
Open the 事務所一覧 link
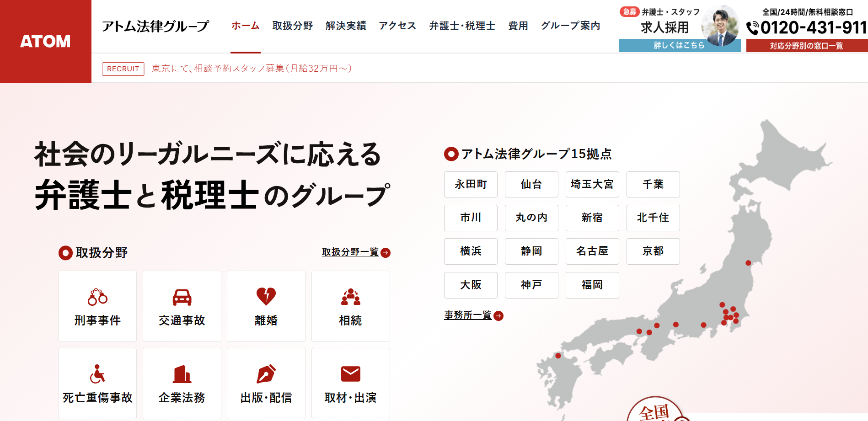click(x=468, y=315)
